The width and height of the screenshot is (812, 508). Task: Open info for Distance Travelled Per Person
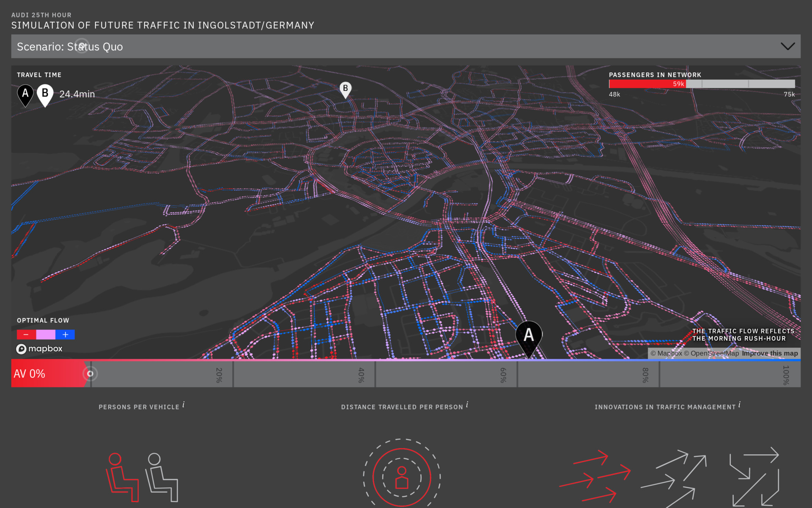467,405
